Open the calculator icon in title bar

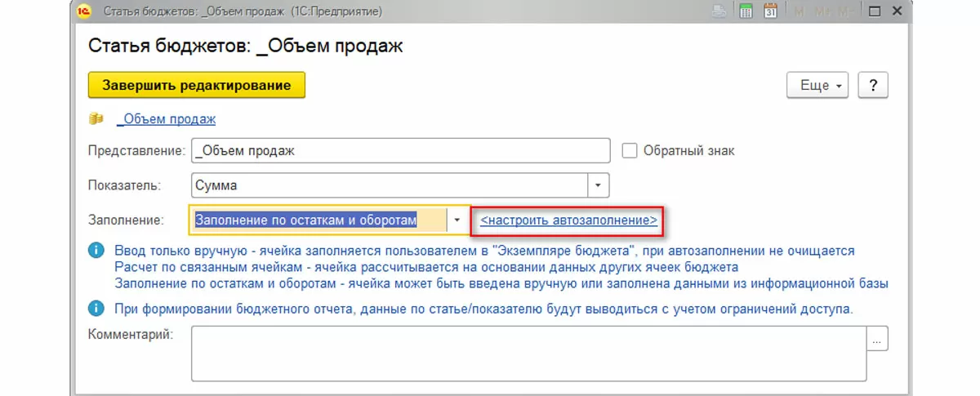pyautogui.click(x=745, y=11)
